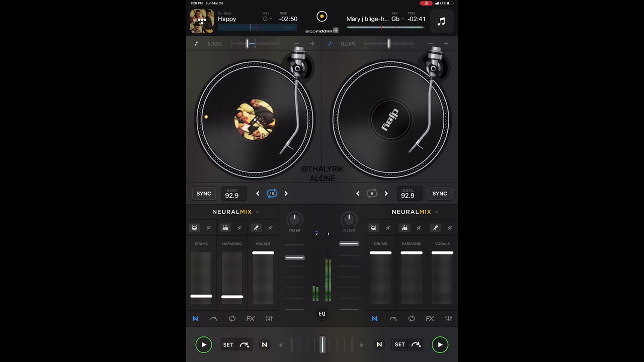Solo the vocals microphone icon on Mary J Blige deck

pos(436,228)
